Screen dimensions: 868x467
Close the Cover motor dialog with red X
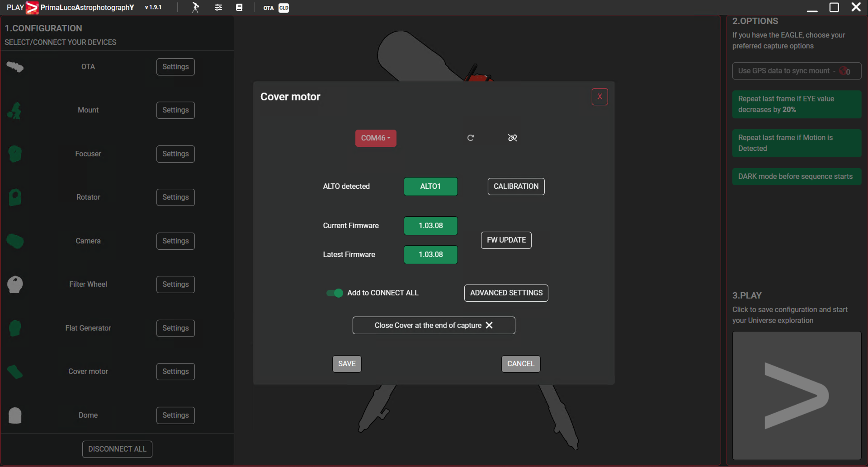(x=599, y=97)
